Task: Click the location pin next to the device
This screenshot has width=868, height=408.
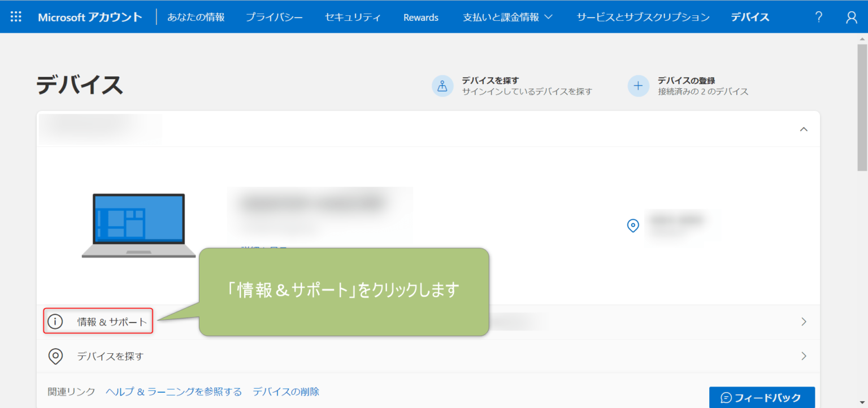Action: [x=632, y=225]
